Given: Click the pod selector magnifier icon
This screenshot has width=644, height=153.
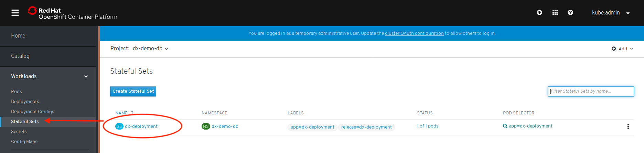Looking at the screenshot, I should coord(505,126).
